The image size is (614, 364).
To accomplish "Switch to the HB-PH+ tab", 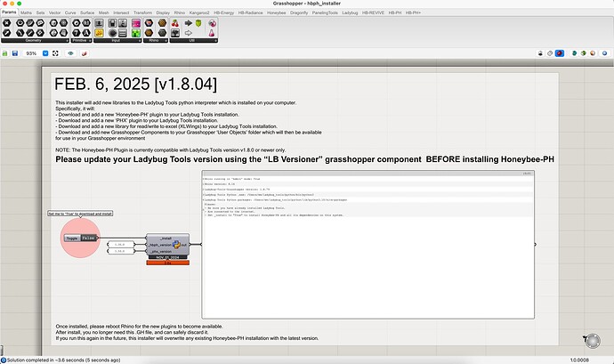I will pos(414,12).
